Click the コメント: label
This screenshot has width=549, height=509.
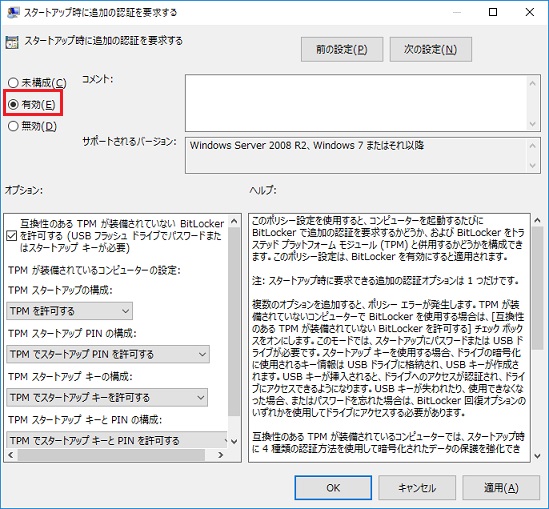pos(98,79)
